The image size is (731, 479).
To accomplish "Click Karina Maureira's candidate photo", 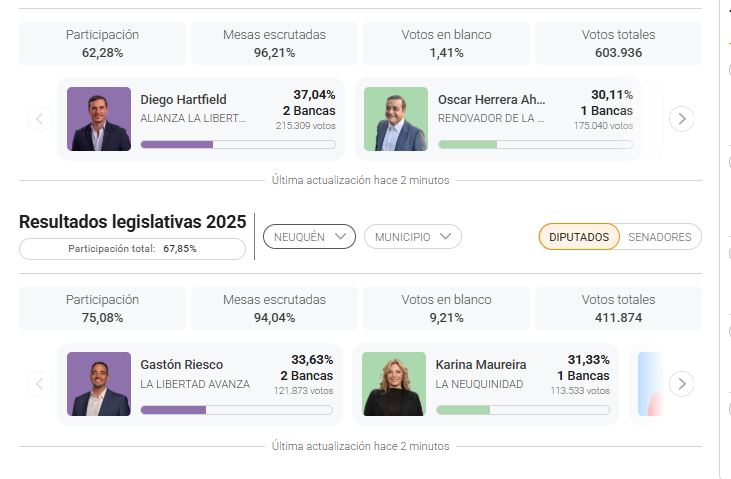I will [394, 384].
